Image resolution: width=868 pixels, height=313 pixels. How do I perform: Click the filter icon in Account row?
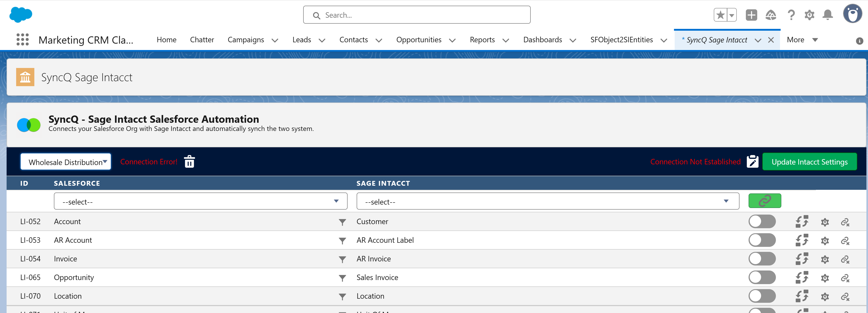coord(342,222)
